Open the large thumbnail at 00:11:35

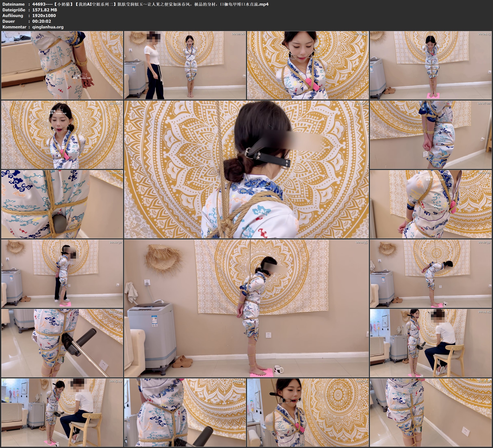246,308
